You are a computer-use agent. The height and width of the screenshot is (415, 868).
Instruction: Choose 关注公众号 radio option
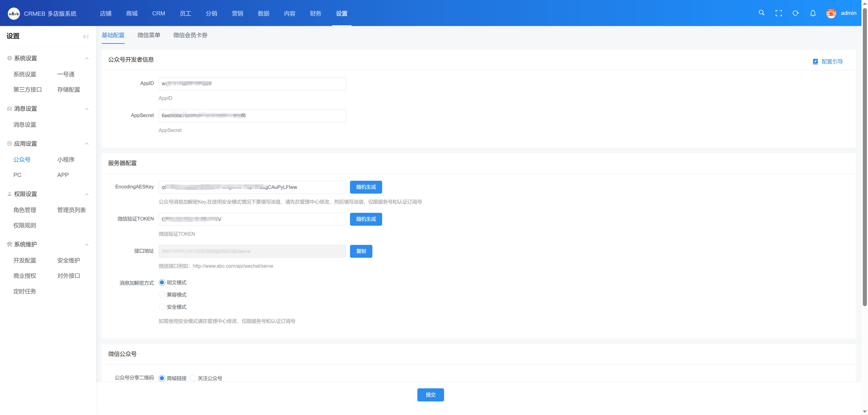pos(193,378)
